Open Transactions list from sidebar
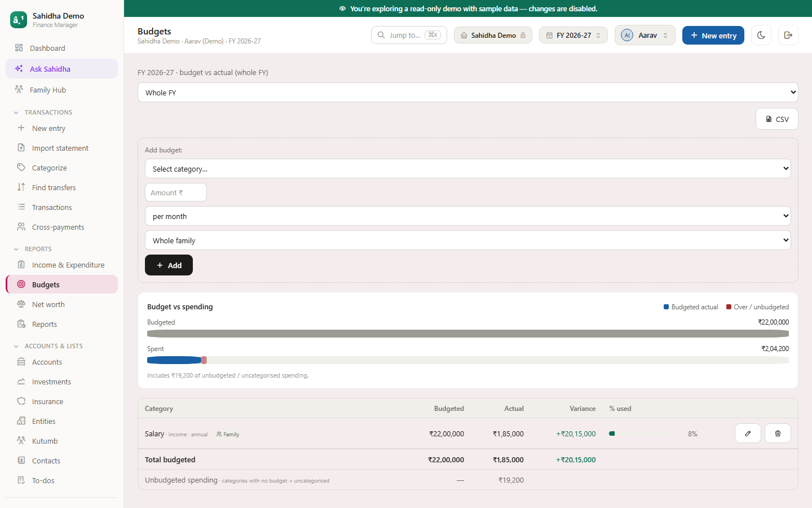 coord(62,207)
